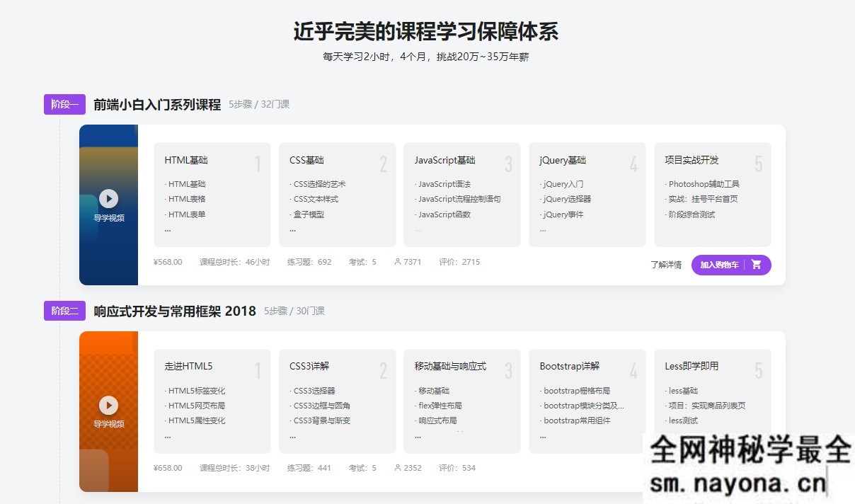Select the CSS选择的艺术 lesson item

319,184
